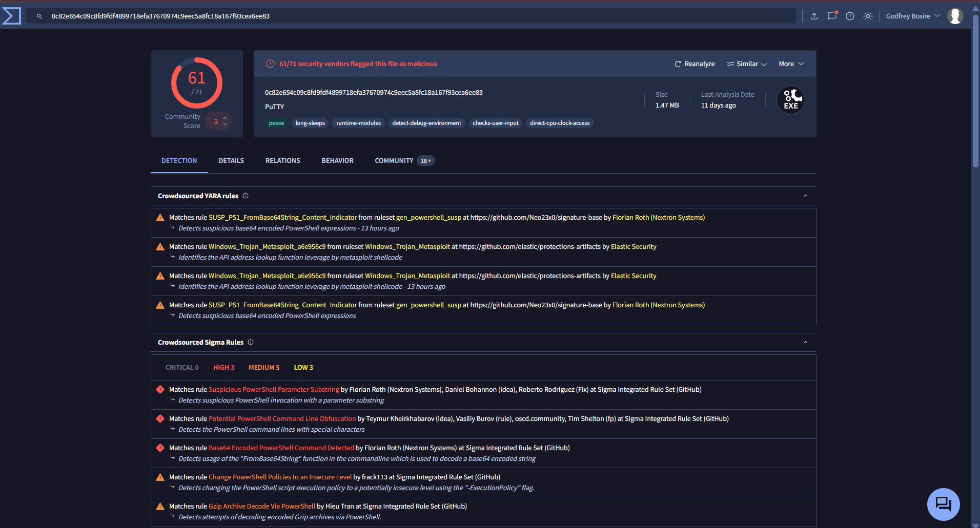Viewport: 980px width, 528px height.
Task: Click the upload file icon
Action: pos(814,16)
